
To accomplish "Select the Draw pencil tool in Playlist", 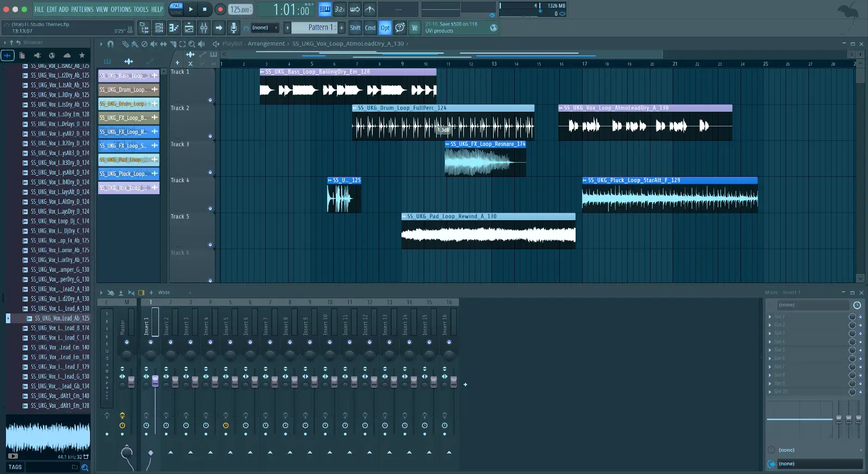I will pyautogui.click(x=125, y=44).
